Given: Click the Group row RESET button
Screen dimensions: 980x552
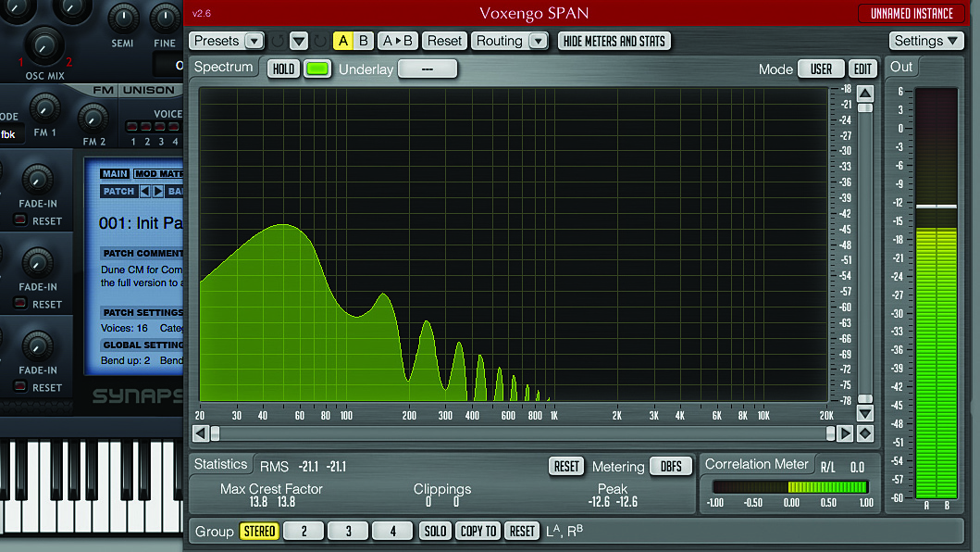Looking at the screenshot, I should [x=522, y=532].
